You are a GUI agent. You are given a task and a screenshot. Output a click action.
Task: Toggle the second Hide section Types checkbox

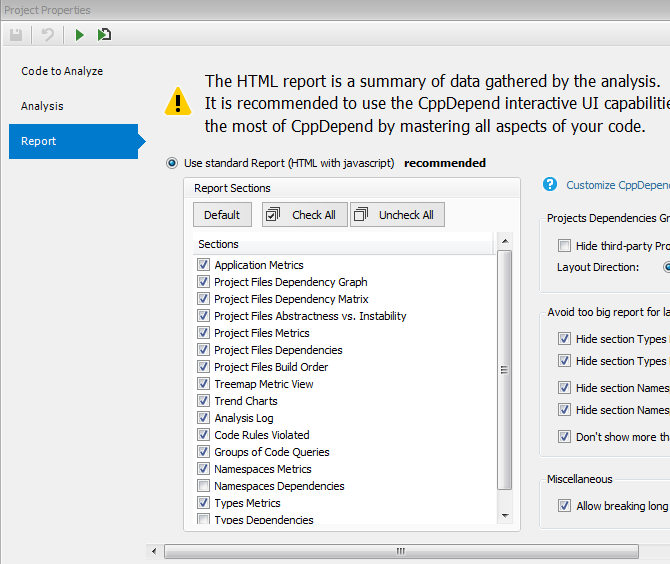coord(564,361)
